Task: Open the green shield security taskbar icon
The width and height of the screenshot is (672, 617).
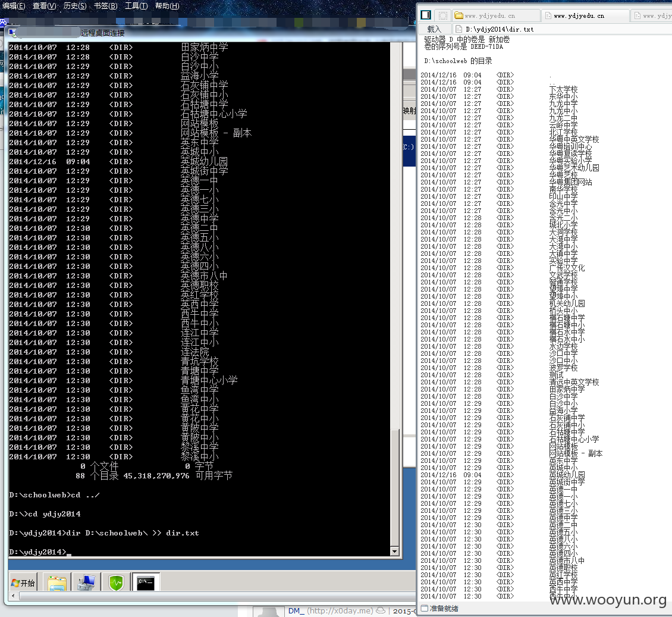Action: pos(116,582)
